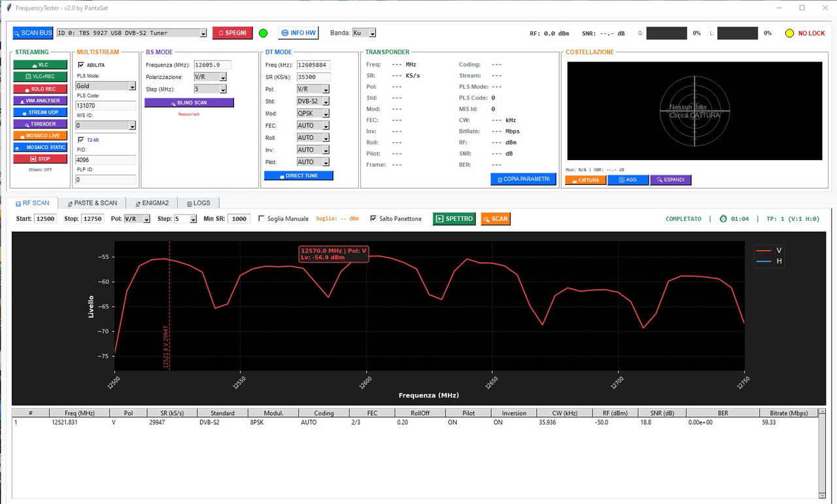Image resolution: width=837 pixels, height=504 pixels.
Task: Click the V legend entry in spectrum
Action: [x=768, y=250]
